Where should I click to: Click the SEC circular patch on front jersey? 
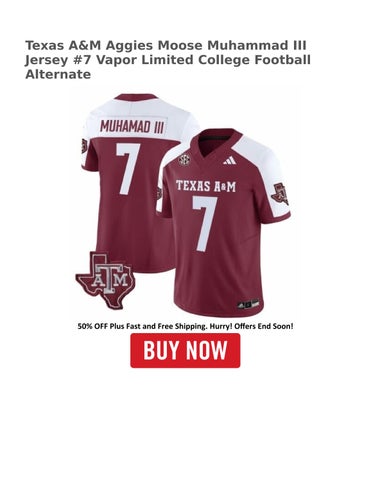[183, 160]
